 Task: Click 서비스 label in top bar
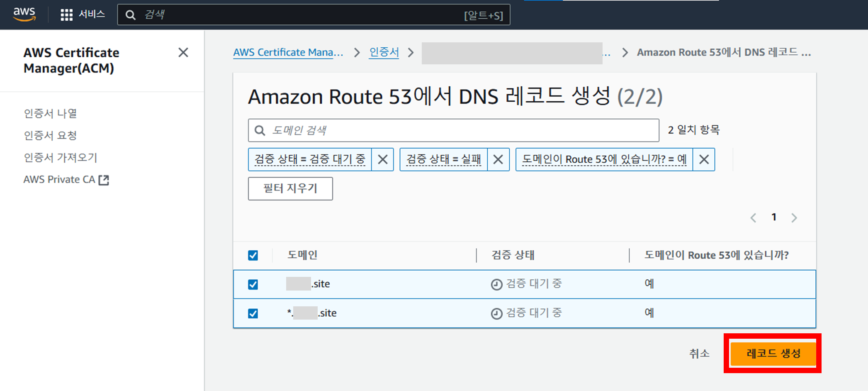click(92, 15)
